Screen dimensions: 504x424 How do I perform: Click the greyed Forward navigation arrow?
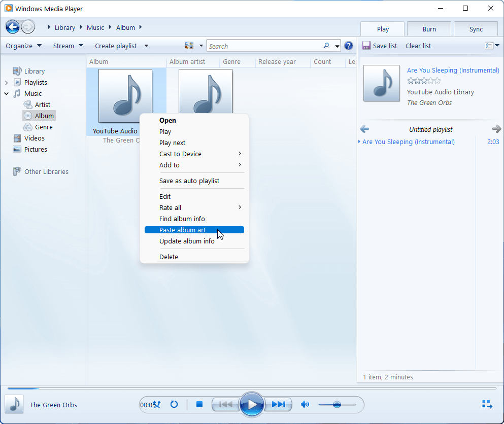(28, 27)
